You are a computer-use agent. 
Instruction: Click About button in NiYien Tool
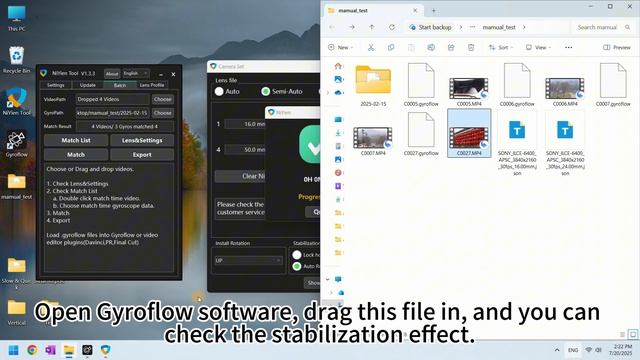coord(112,74)
